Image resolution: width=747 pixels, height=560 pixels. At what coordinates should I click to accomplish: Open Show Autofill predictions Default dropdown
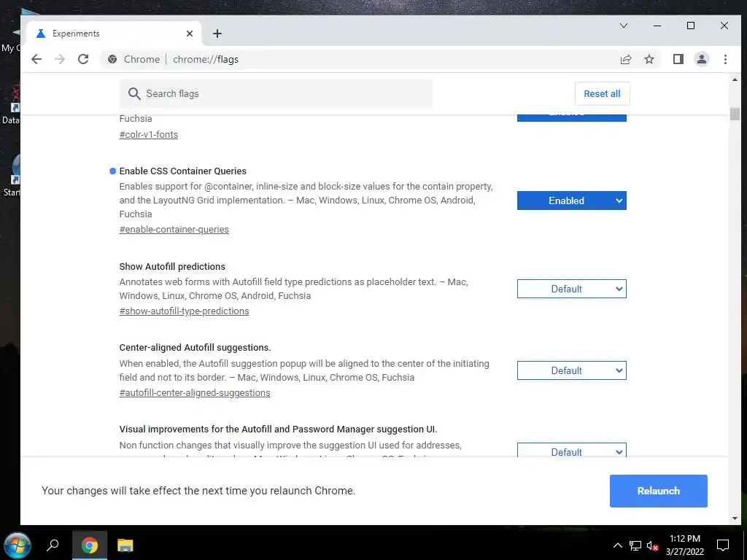point(572,289)
